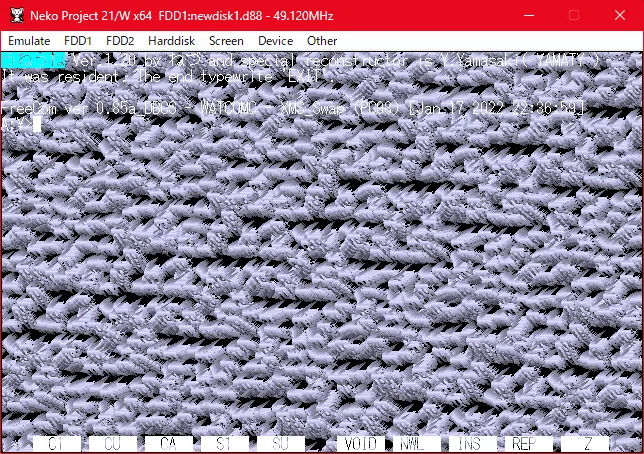The width and height of the screenshot is (644, 454).
Task: Open the Screen menu
Action: click(226, 41)
